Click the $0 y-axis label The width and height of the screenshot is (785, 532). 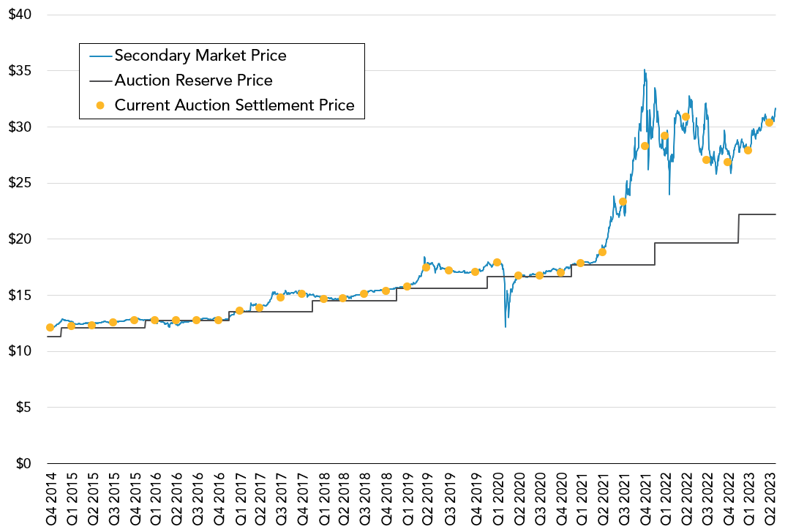point(23,463)
